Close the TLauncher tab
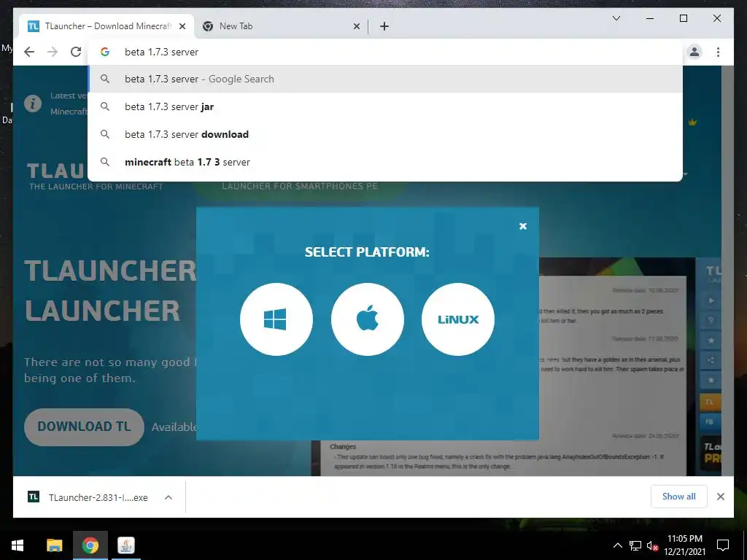The image size is (747, 560). pos(182,26)
